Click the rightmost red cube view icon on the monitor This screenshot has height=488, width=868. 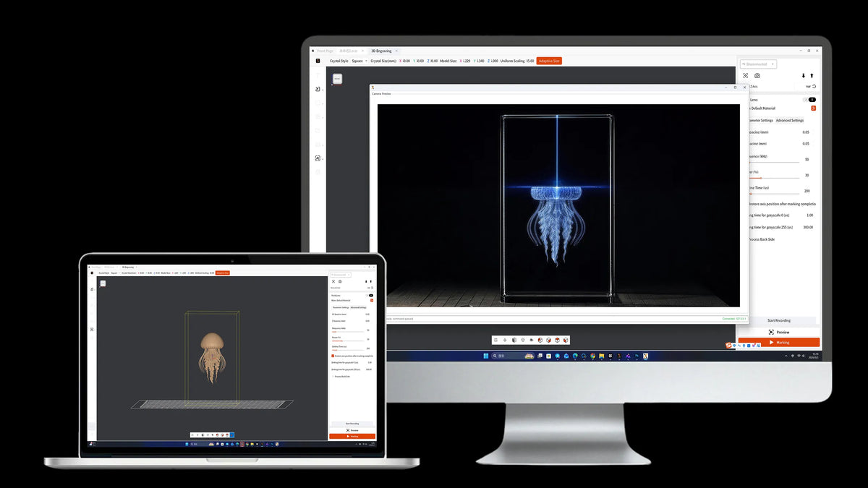point(566,340)
